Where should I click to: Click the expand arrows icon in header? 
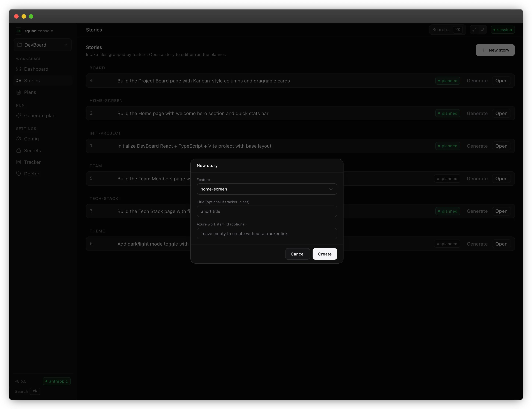tap(474, 30)
